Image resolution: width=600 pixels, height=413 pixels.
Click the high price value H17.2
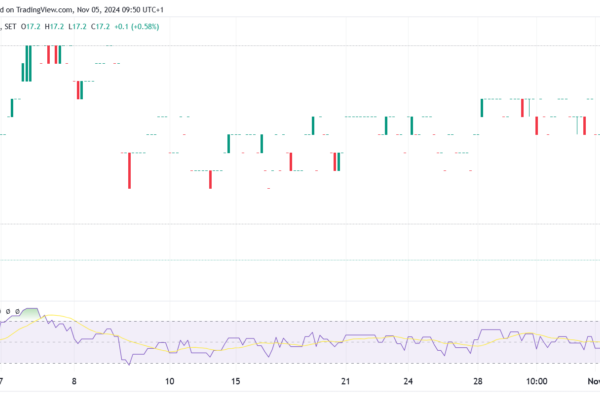coord(54,26)
